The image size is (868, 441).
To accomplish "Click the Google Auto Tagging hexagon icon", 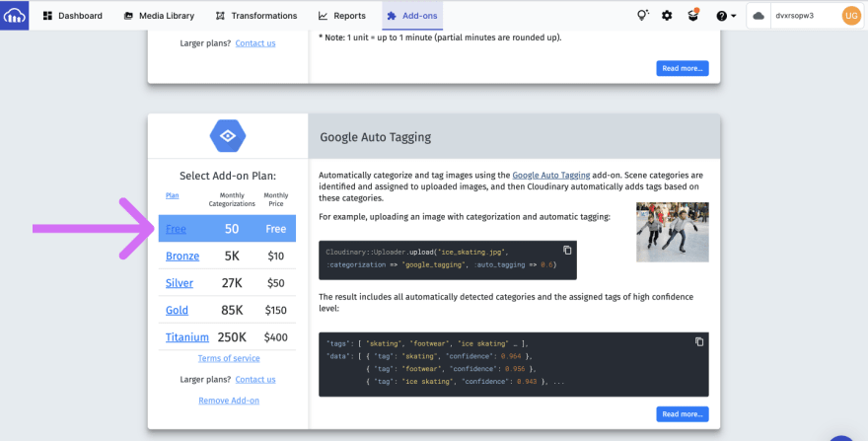I will tap(228, 136).
